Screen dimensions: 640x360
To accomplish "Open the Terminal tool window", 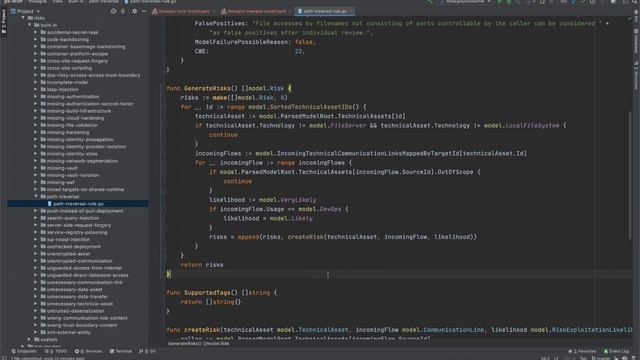I will point(121,351).
